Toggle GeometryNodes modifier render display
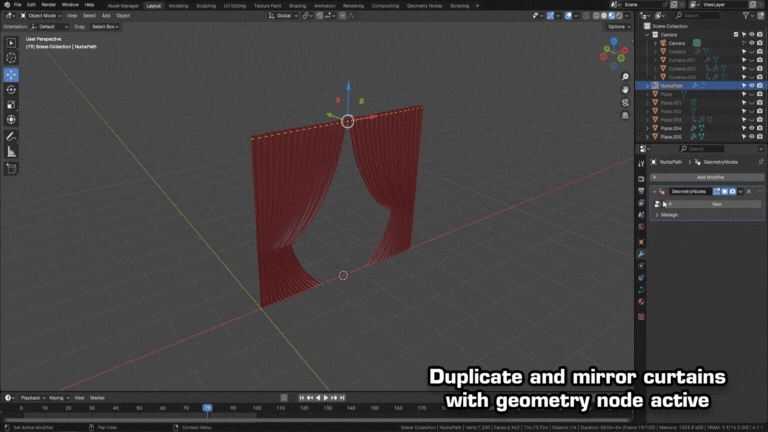The width and height of the screenshot is (768, 432). pyautogui.click(x=732, y=192)
